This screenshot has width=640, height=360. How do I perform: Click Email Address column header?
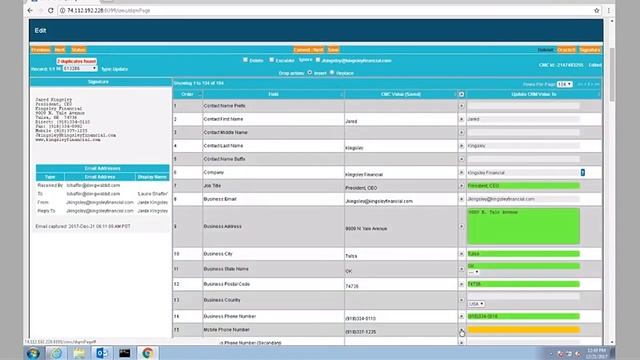tap(100, 177)
